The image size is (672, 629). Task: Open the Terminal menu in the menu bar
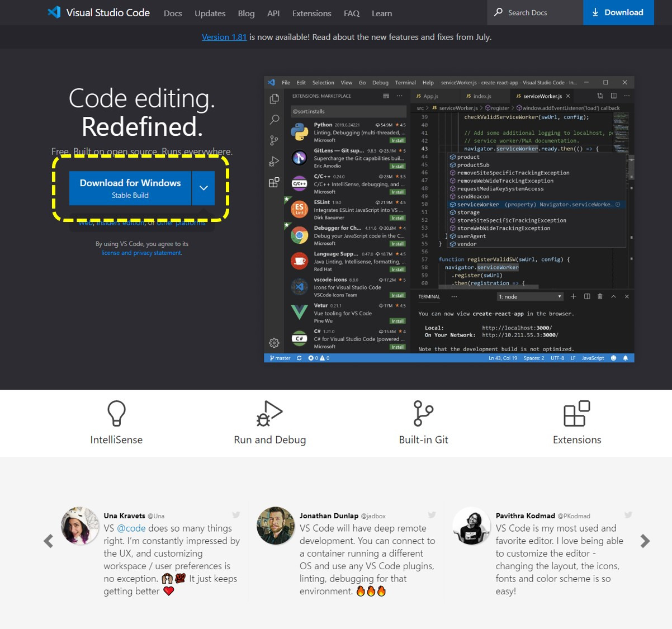(x=405, y=82)
